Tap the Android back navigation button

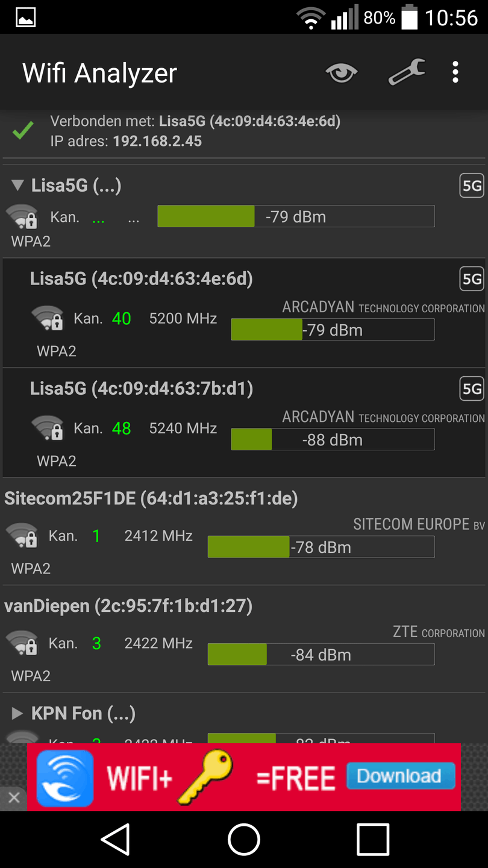point(115,839)
